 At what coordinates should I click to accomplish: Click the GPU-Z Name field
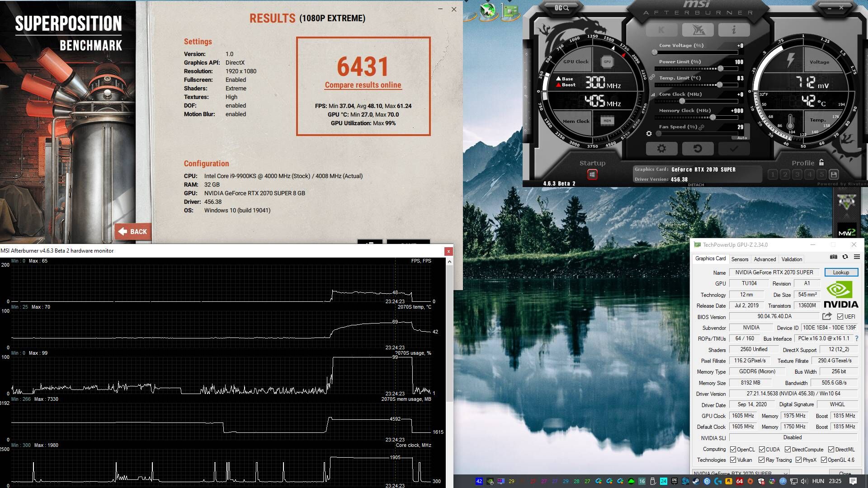click(774, 272)
